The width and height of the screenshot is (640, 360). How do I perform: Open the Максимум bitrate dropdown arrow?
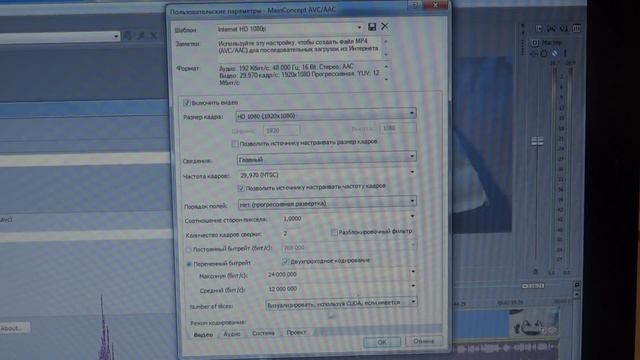click(x=413, y=272)
